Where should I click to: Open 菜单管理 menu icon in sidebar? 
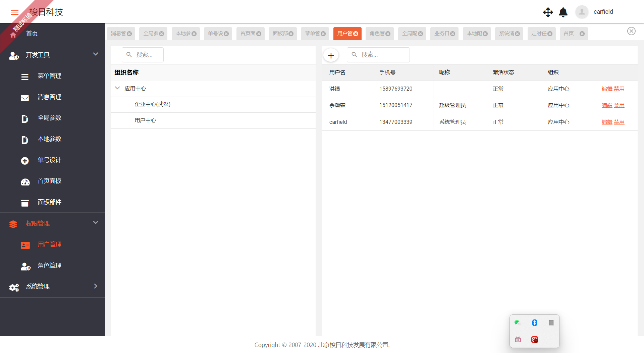25,77
